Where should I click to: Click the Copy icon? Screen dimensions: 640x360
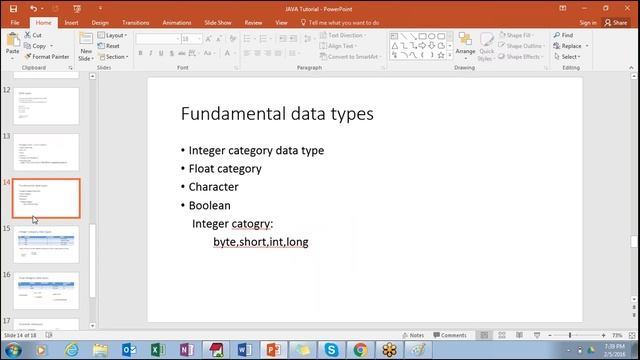27,46
